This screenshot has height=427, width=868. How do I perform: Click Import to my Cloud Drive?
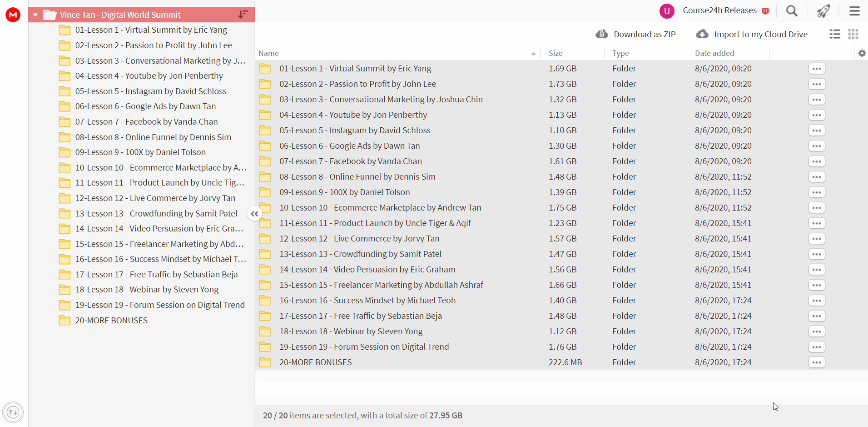click(x=752, y=34)
